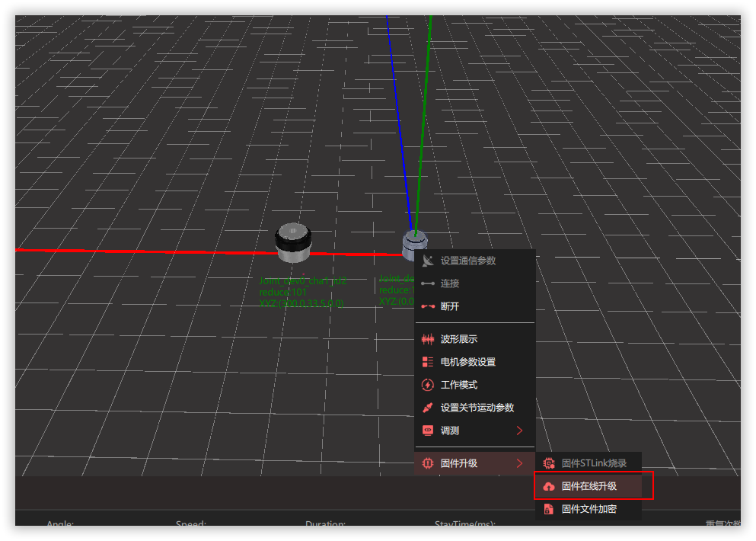The image size is (756, 541).
Task: Open 设置关节运动参数 menu entry
Action: [x=475, y=408]
